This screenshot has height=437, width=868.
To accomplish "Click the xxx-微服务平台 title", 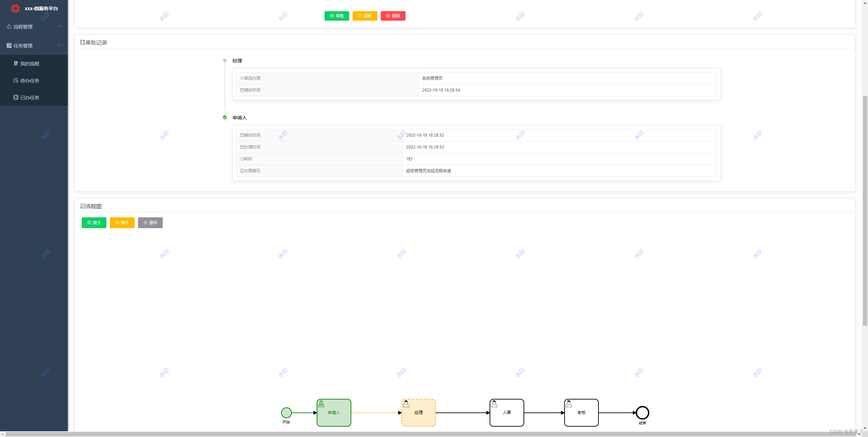I will 41,8.
